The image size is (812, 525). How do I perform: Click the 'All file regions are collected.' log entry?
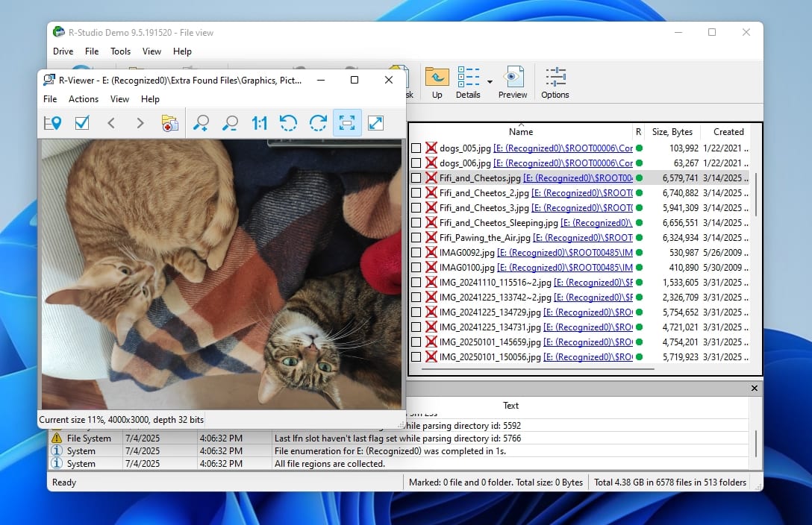click(x=330, y=463)
